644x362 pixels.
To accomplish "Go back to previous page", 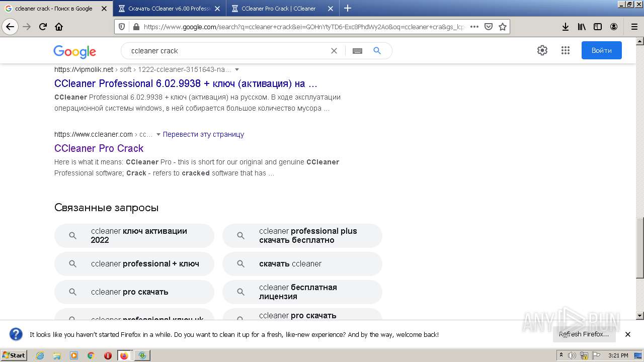I will [10, 27].
